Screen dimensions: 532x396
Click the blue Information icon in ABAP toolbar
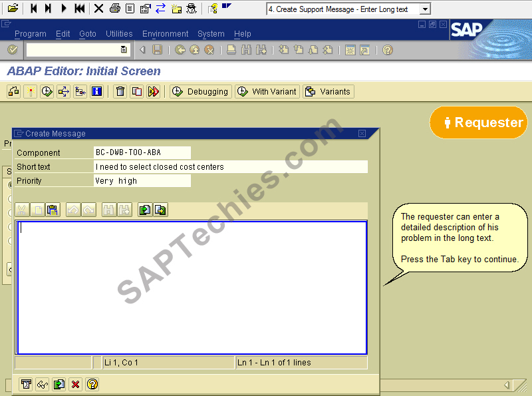coord(96,91)
